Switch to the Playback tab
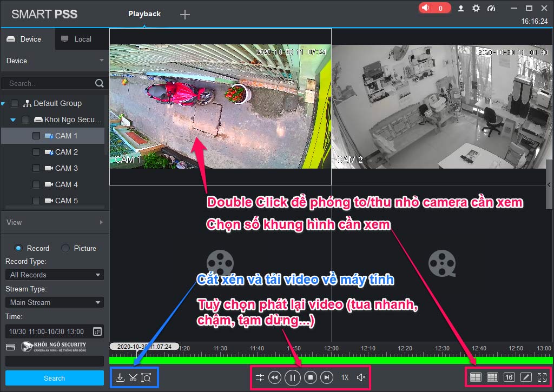The height and width of the screenshot is (392, 554). click(144, 14)
